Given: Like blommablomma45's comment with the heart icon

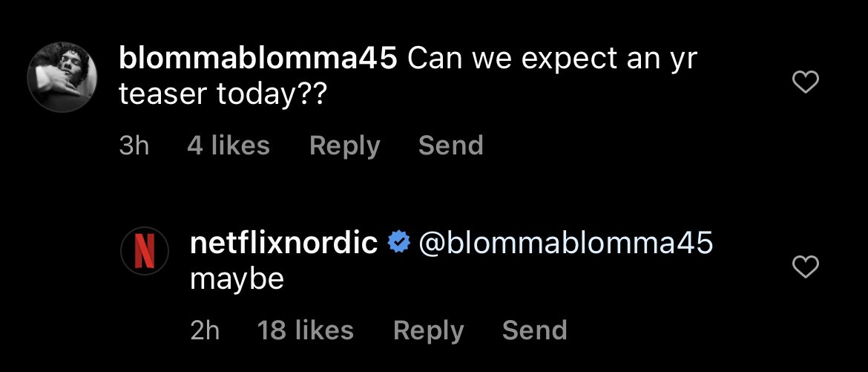Looking at the screenshot, I should click(806, 82).
